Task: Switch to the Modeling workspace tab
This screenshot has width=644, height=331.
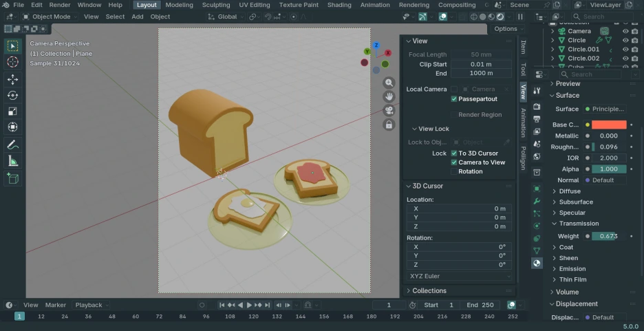Action: (179, 5)
